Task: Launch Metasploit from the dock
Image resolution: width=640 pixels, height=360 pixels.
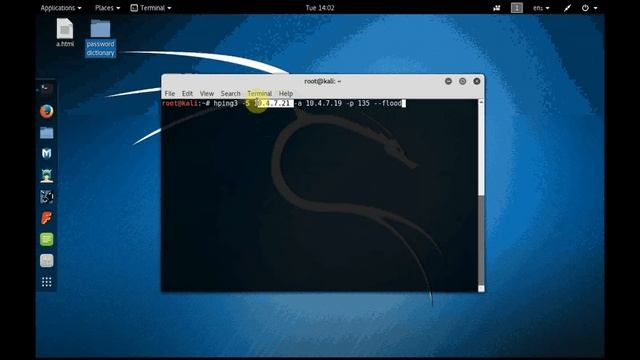Action: [47, 153]
